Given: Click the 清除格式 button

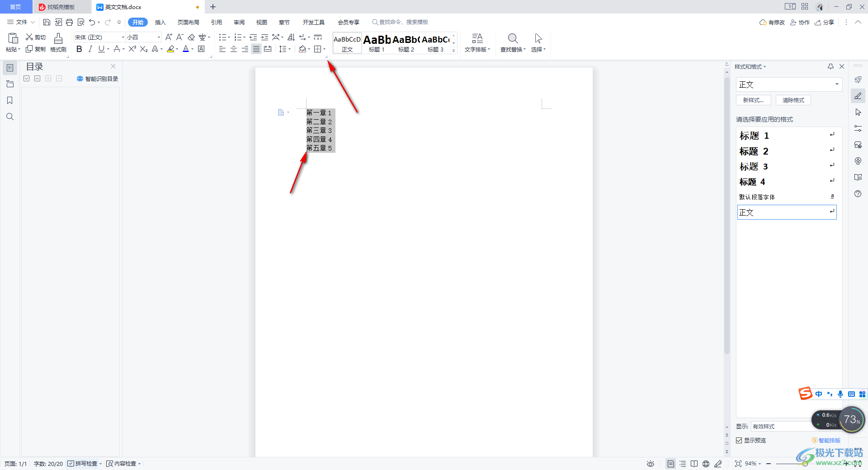Looking at the screenshot, I should click(793, 100).
